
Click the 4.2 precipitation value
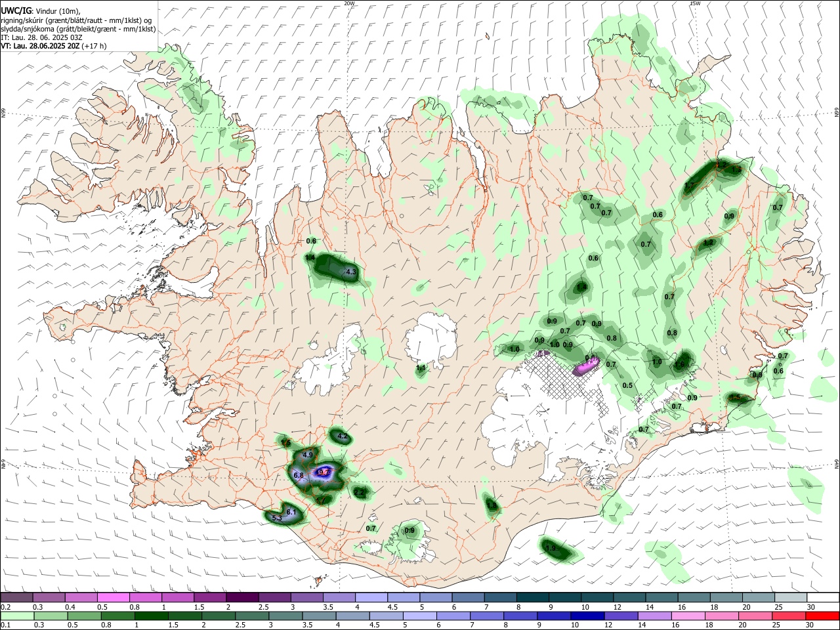(343, 436)
